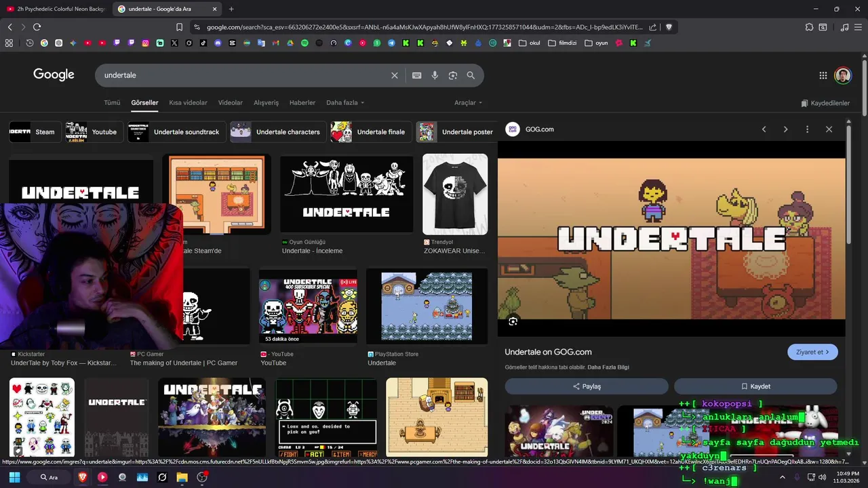Open the Spotify bookmark icon
Image resolution: width=868 pixels, height=488 pixels.
click(x=304, y=43)
